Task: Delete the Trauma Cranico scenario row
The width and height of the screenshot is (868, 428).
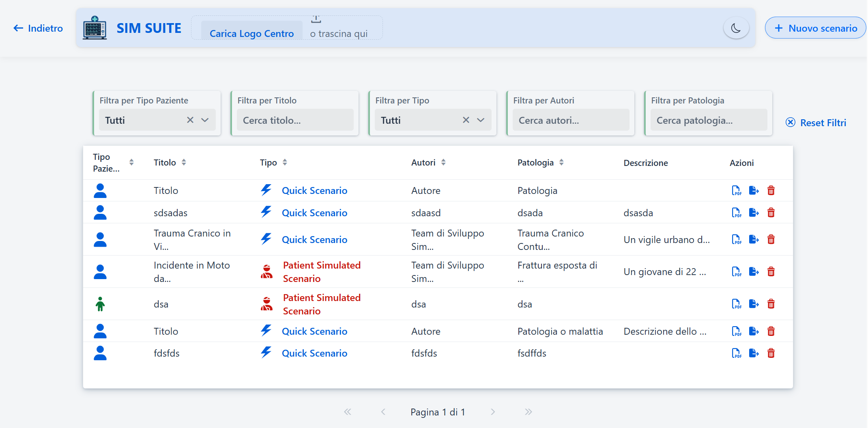Action: coord(771,239)
